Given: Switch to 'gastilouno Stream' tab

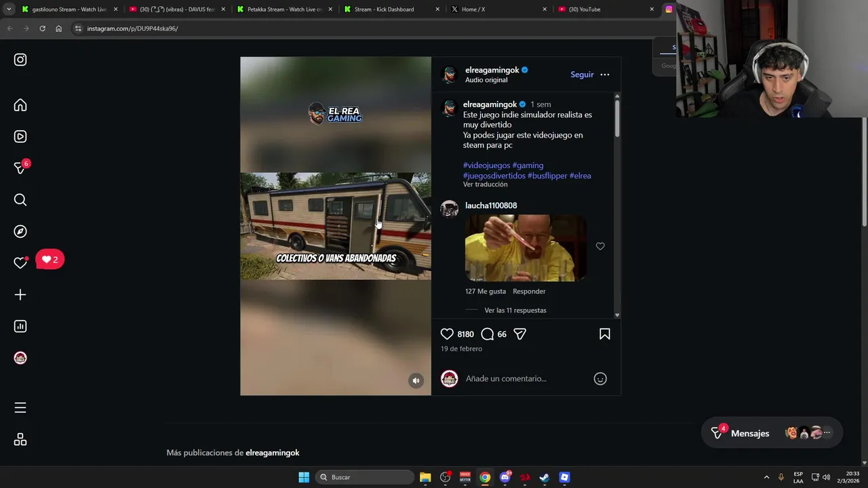Looking at the screenshot, I should (x=69, y=9).
